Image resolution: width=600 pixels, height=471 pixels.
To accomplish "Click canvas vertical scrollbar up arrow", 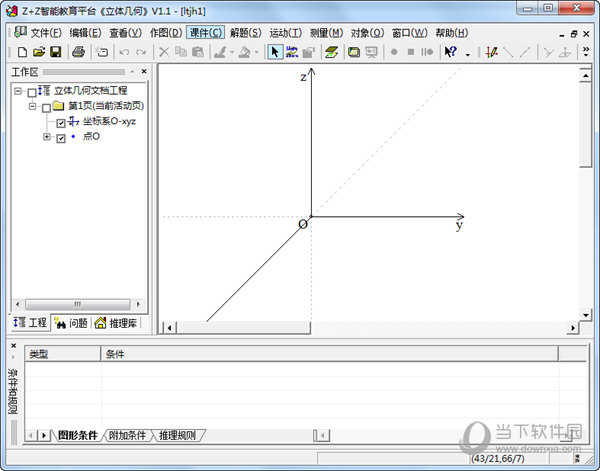I will click(585, 76).
